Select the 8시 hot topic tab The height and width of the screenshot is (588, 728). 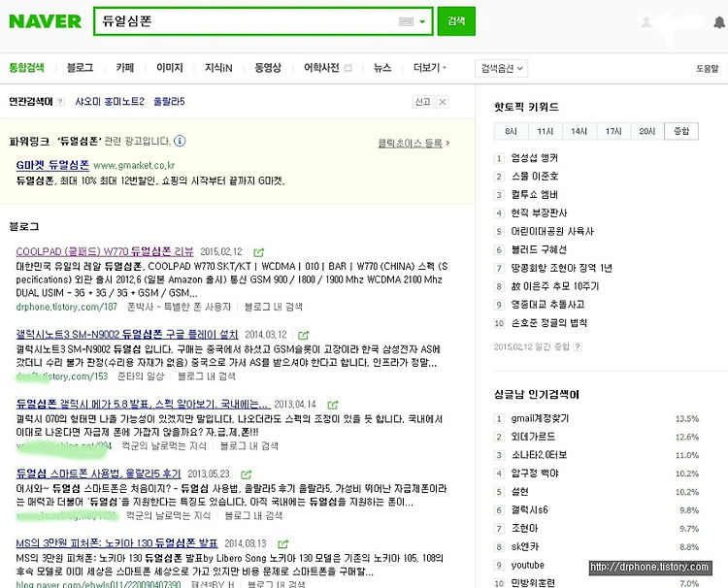click(512, 131)
